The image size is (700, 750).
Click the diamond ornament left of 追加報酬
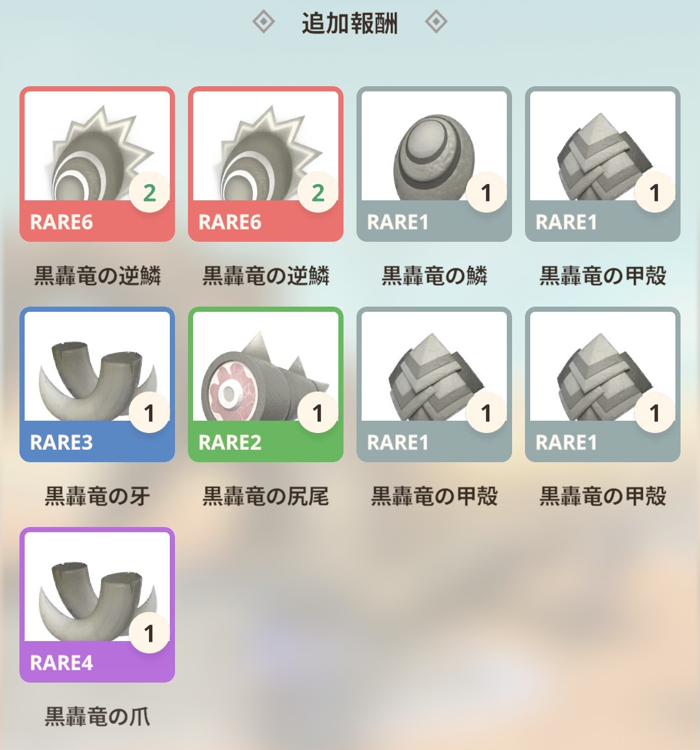(263, 22)
